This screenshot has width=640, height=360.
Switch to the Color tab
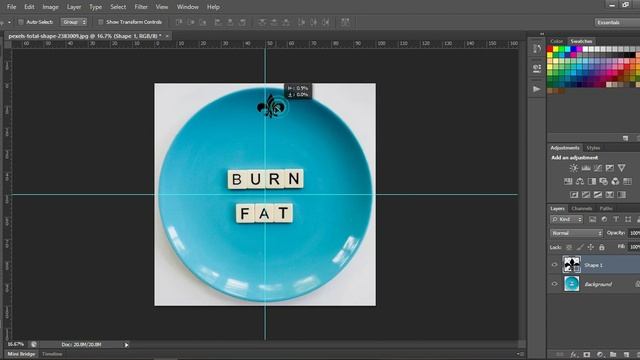point(556,41)
